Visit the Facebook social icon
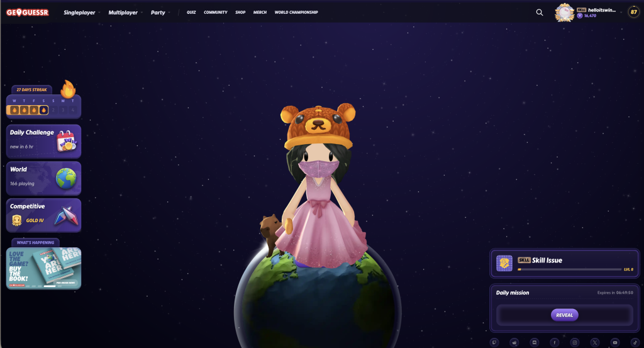This screenshot has width=644, height=348. click(555, 342)
